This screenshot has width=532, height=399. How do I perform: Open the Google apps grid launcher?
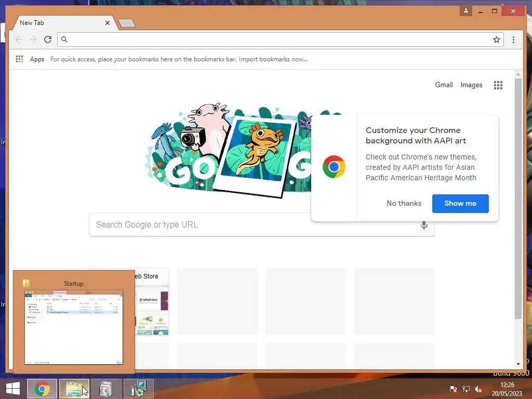coord(498,85)
